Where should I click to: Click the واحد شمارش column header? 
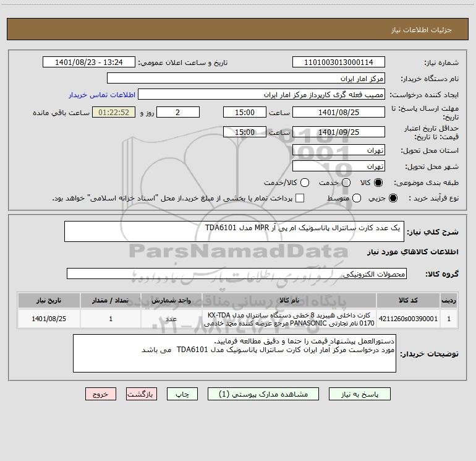tap(171, 300)
